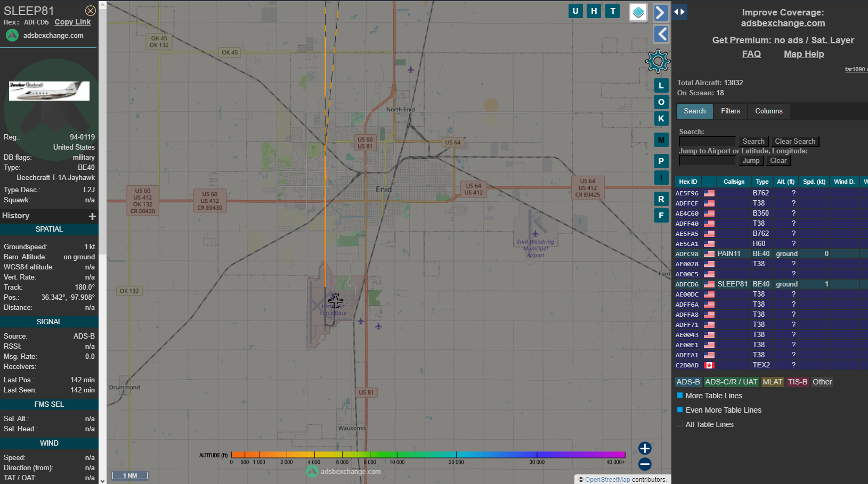Sort table by Callsign column
Screen dimensions: 868x484
(734, 182)
